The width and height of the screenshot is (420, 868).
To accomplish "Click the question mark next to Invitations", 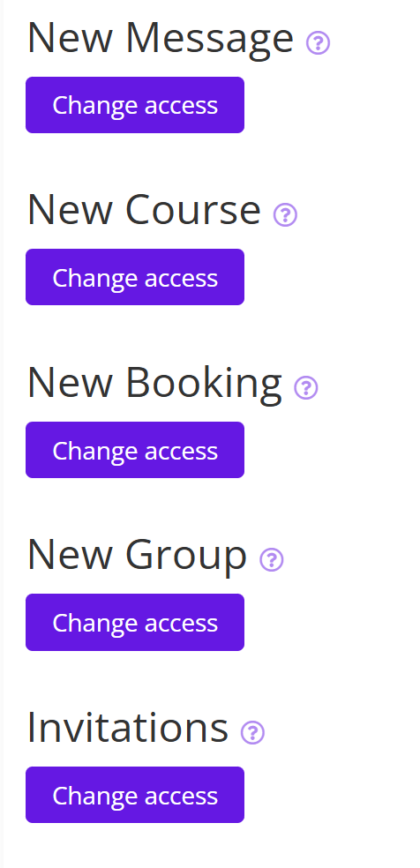I will click(x=253, y=732).
